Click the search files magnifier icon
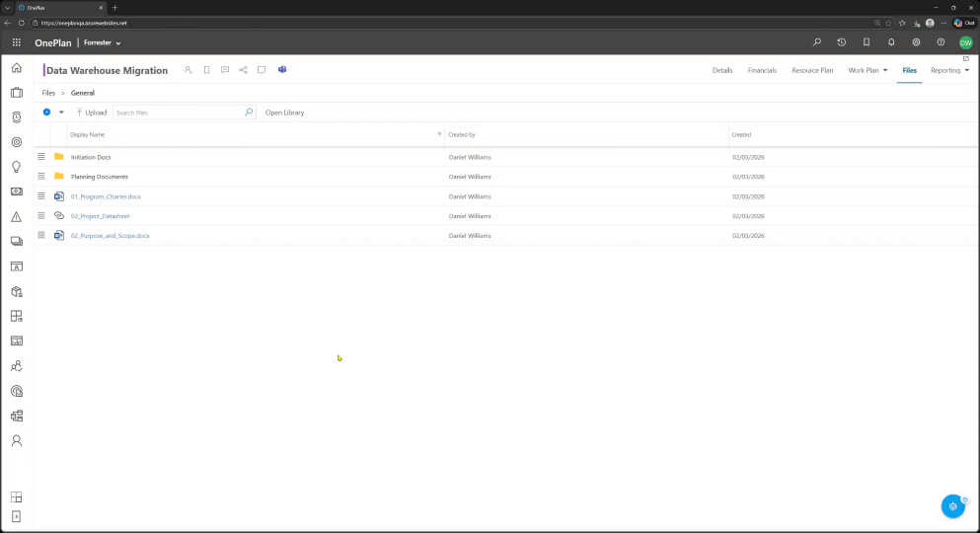Screen dimensions: 980x533 [249, 113]
